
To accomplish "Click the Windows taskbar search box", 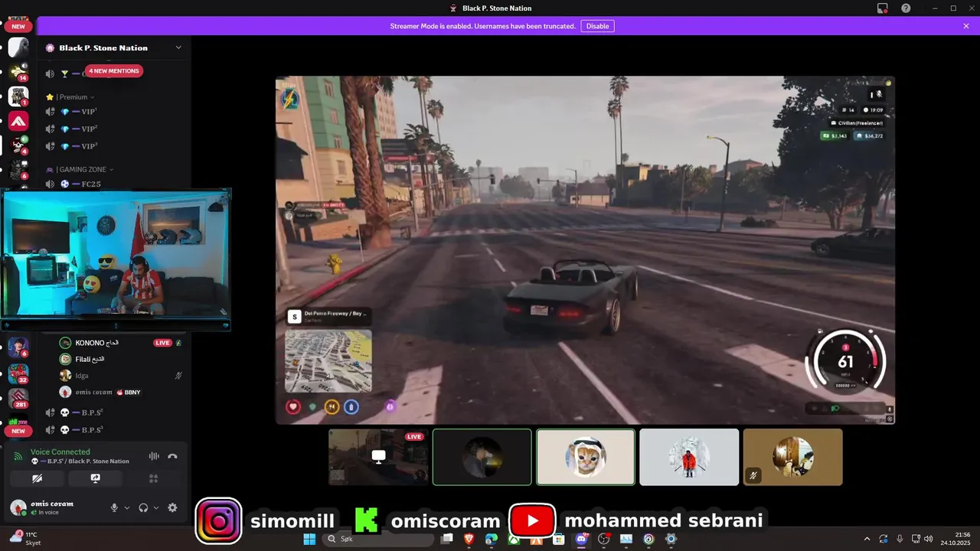I will click(x=379, y=539).
